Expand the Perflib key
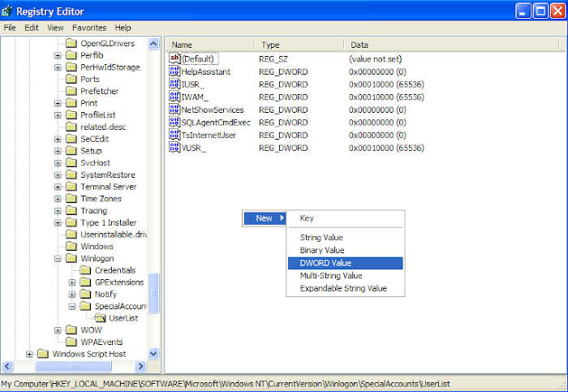The width and height of the screenshot is (568, 392). (58, 55)
